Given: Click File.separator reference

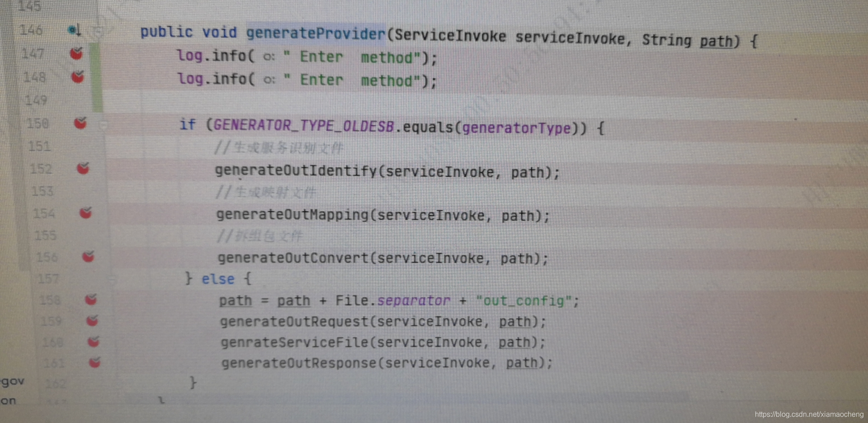Looking at the screenshot, I should pyautogui.click(x=392, y=300).
